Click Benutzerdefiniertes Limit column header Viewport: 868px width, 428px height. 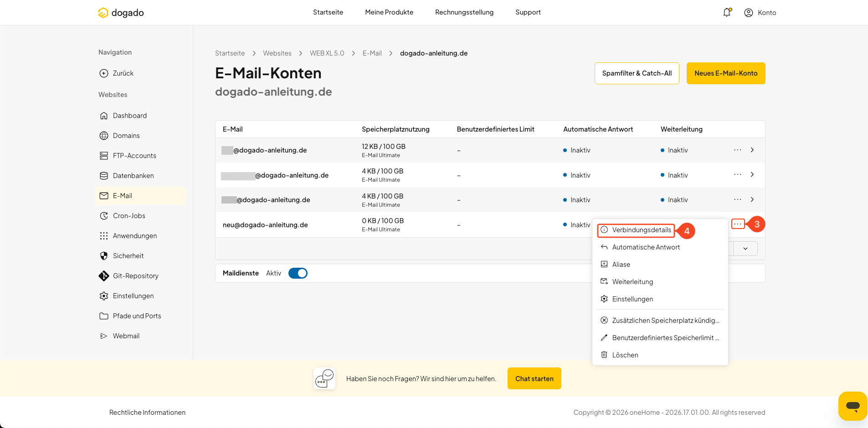496,129
